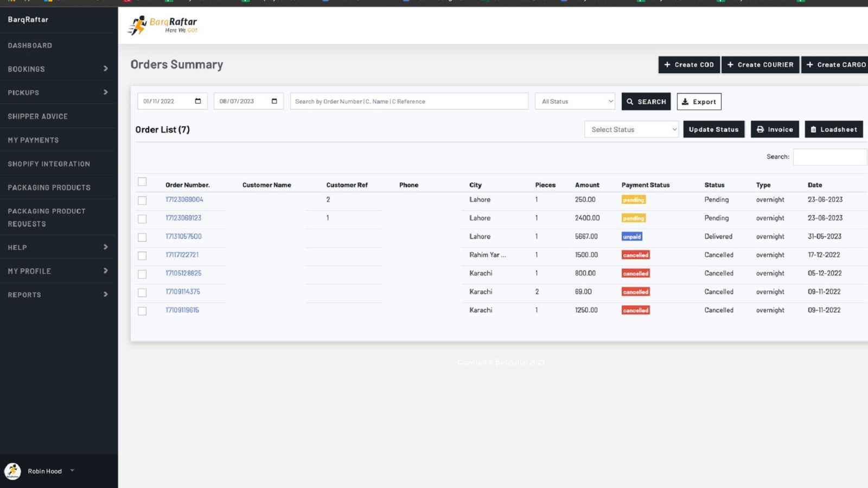Click the cancelled badge for order 17109119615
This screenshot has width=868, height=488.
coord(635,311)
